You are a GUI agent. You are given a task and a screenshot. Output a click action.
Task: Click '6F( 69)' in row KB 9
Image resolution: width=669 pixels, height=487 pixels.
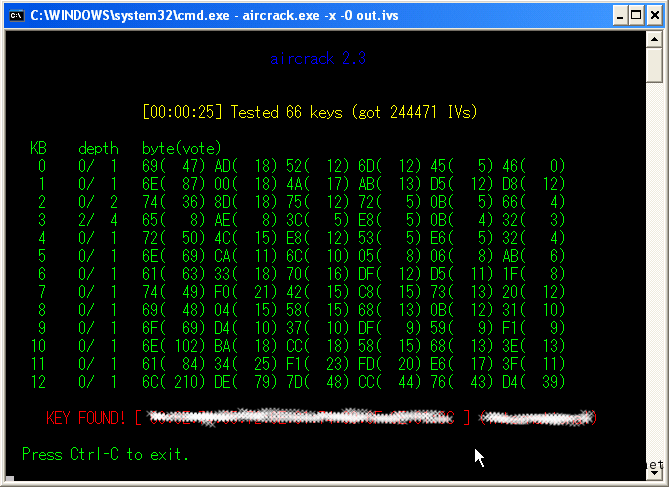[x=174, y=328]
